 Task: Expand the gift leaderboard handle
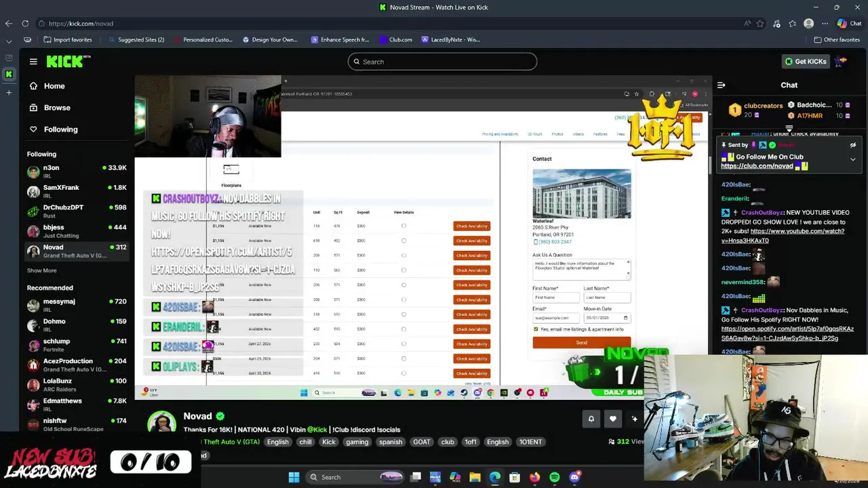tap(789, 127)
